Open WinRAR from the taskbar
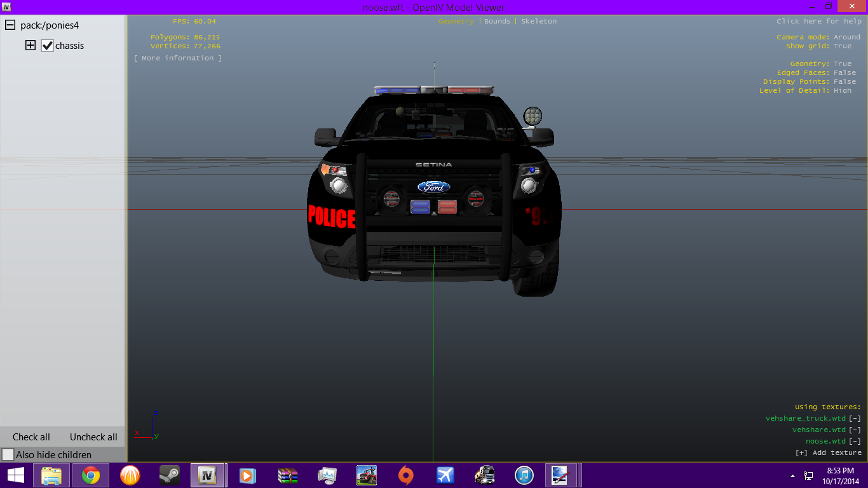This screenshot has width=868, height=488. pos(287,475)
